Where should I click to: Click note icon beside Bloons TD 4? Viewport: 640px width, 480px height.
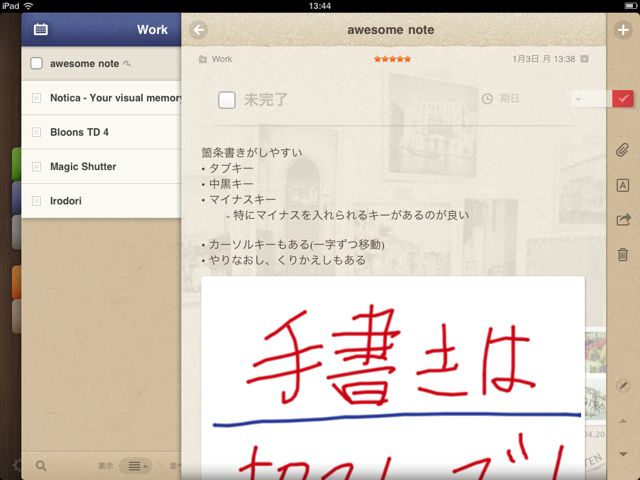[36, 132]
